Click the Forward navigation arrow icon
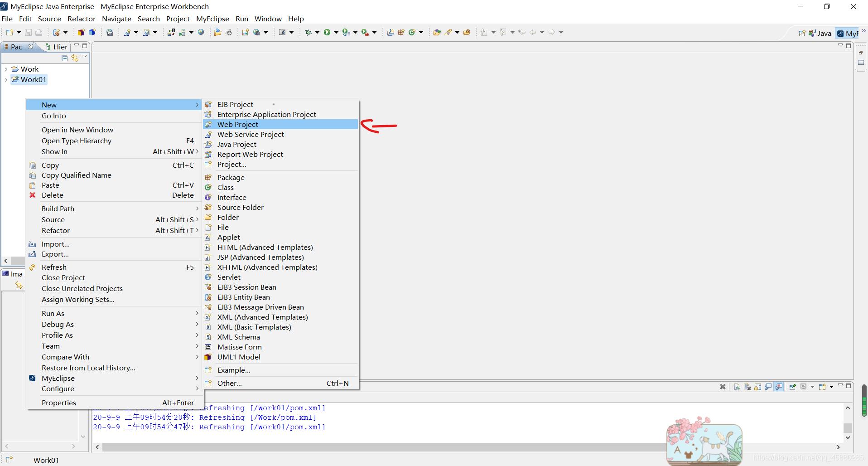This screenshot has width=868, height=466. tap(552, 32)
